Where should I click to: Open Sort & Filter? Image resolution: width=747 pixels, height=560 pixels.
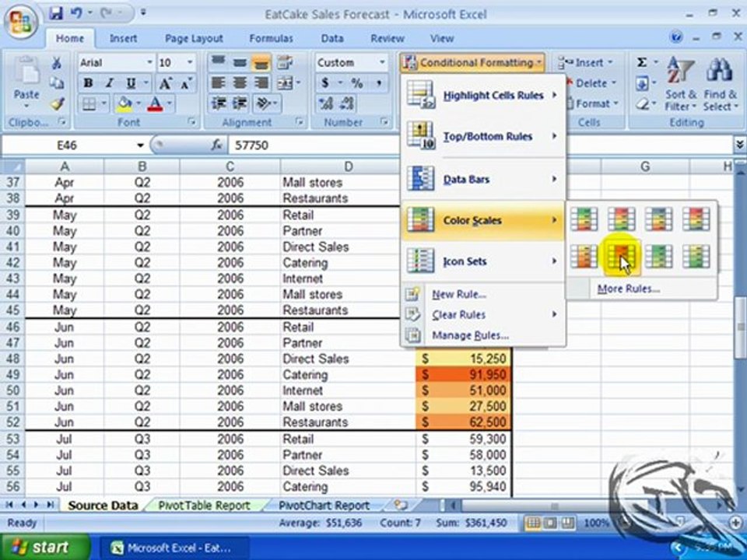pos(682,84)
